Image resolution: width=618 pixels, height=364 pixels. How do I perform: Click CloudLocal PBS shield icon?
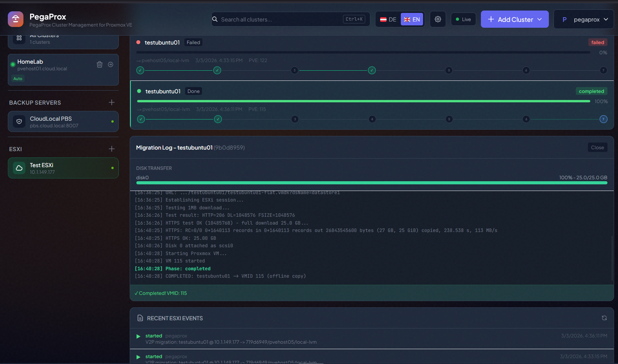[x=19, y=121]
